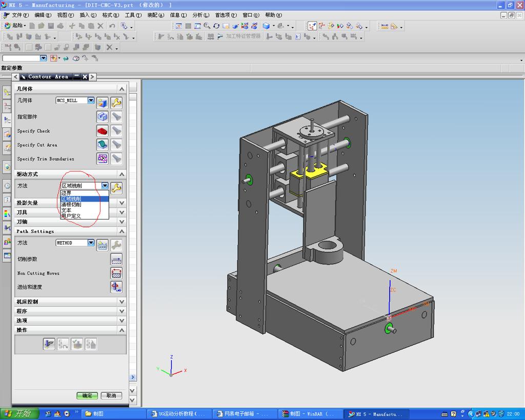
Task: Click the Windows 开始 start button
Action: click(19, 414)
